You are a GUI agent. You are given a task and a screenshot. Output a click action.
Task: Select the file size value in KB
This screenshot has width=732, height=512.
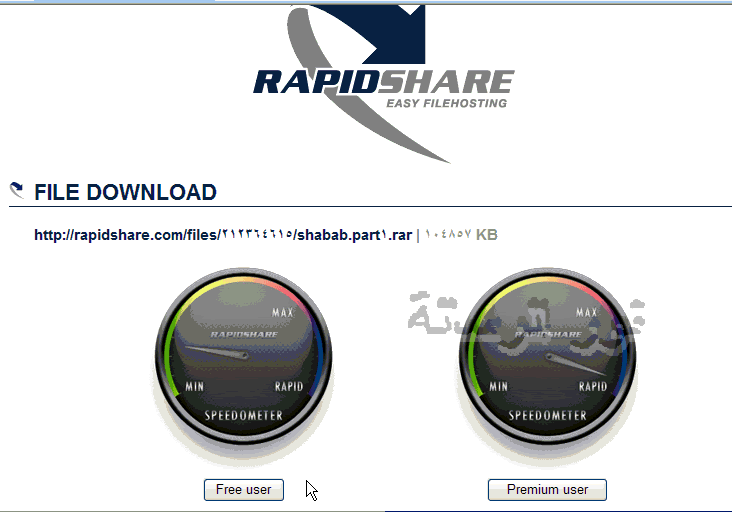(461, 234)
